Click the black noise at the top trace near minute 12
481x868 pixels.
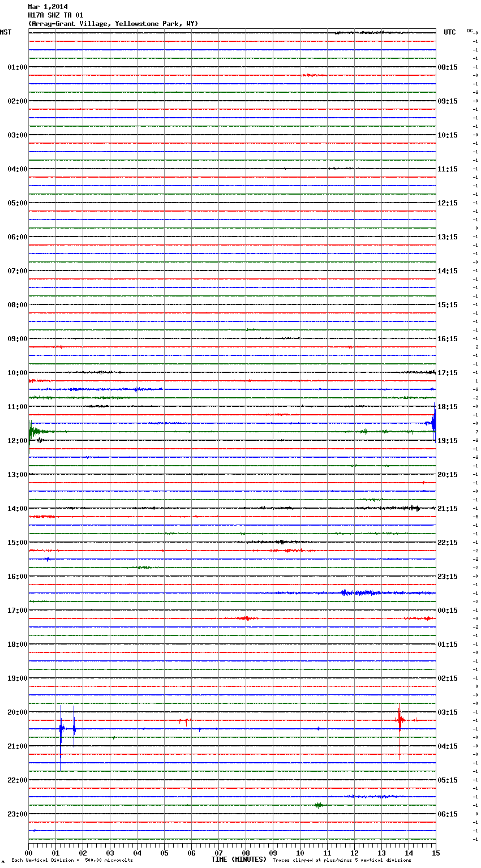368,33
